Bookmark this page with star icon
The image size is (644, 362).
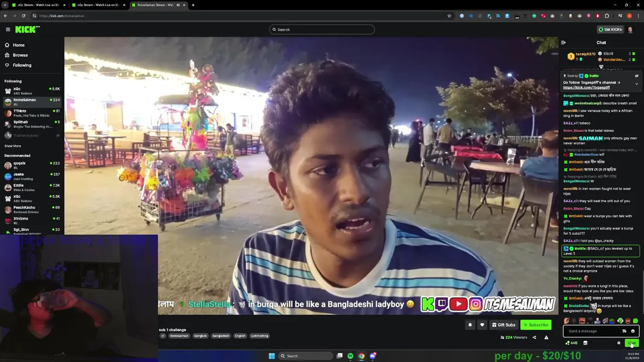(449, 16)
